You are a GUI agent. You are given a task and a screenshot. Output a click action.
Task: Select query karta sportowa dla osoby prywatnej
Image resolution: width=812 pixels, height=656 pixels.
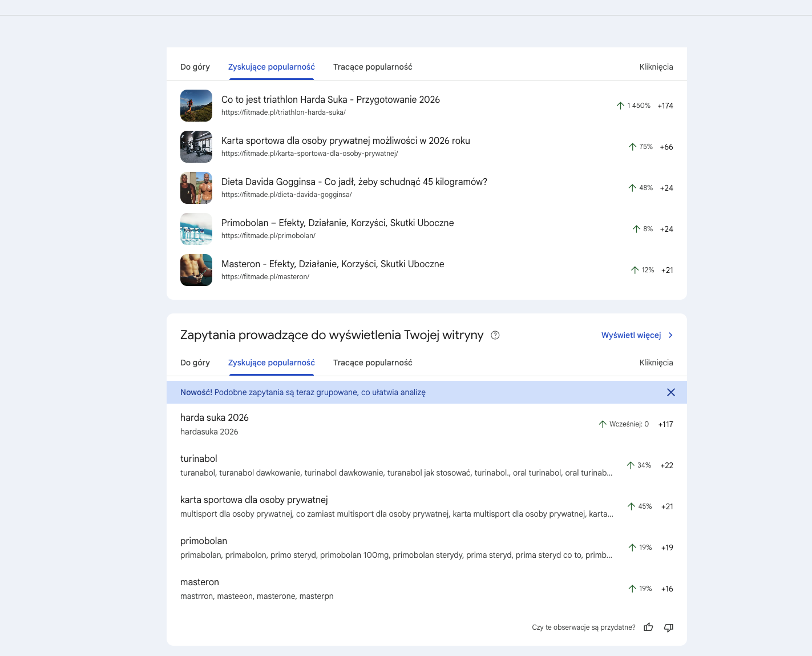click(254, 500)
